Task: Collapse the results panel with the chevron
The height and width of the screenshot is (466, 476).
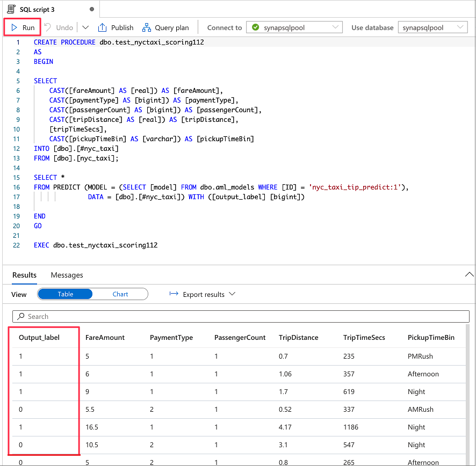Action: pos(469,274)
